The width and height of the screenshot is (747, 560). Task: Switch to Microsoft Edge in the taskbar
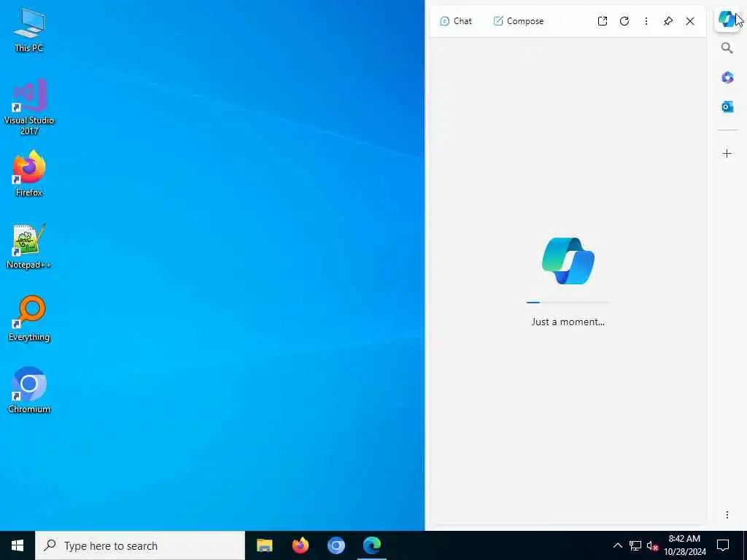371,545
